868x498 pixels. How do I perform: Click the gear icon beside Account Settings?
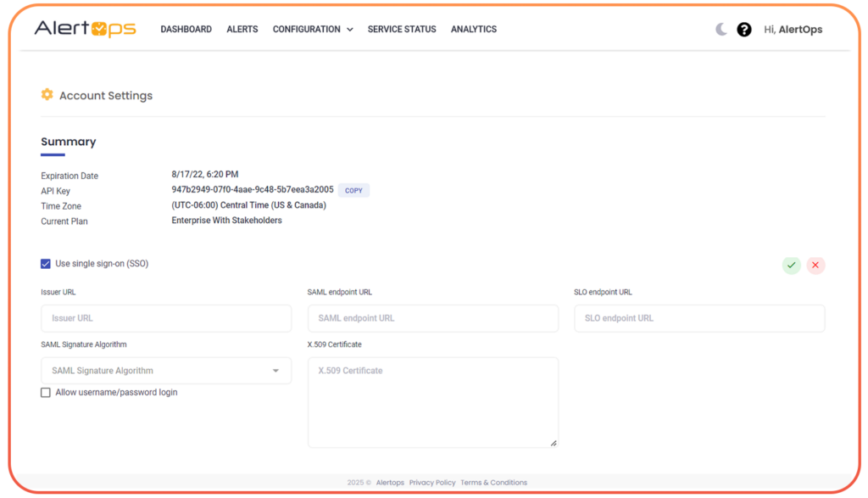[x=47, y=94]
